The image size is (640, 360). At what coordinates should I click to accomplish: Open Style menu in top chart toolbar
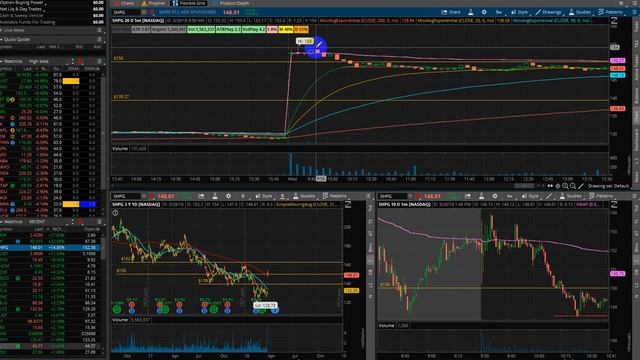point(519,12)
